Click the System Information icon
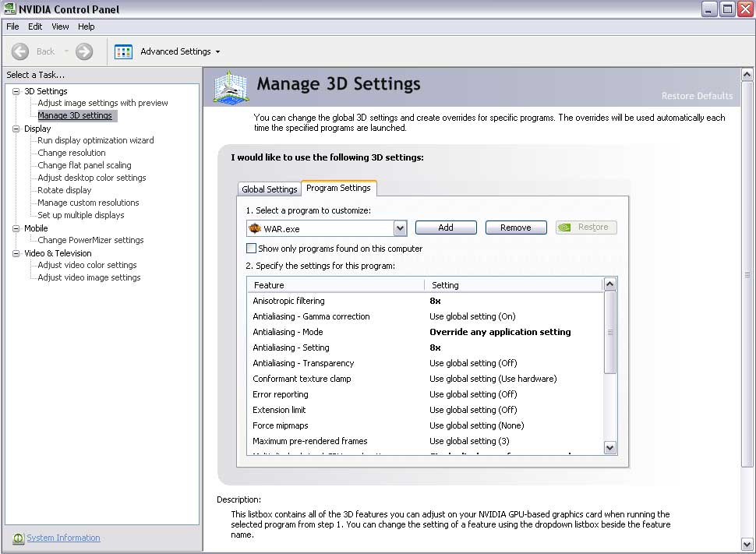 [x=19, y=538]
